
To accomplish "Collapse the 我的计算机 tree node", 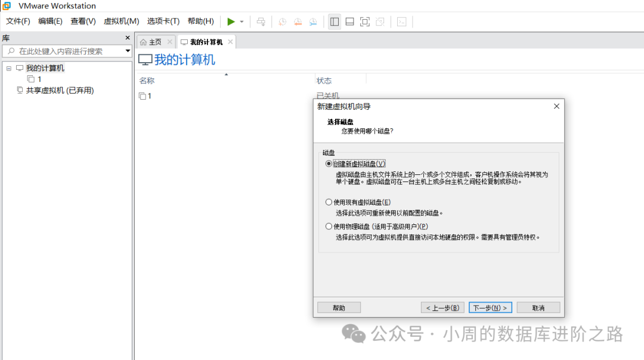I will click(8, 67).
